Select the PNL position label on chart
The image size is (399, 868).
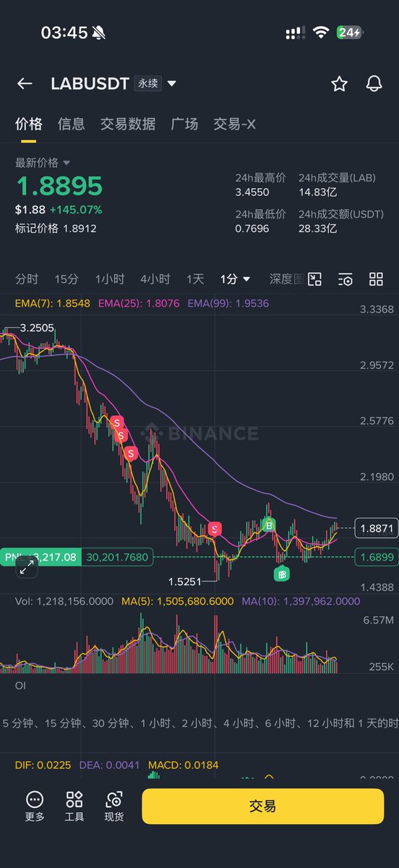tap(40, 557)
